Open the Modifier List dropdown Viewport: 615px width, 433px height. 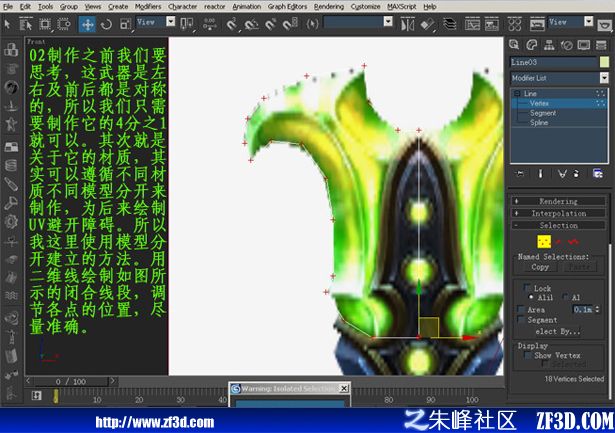pos(604,78)
